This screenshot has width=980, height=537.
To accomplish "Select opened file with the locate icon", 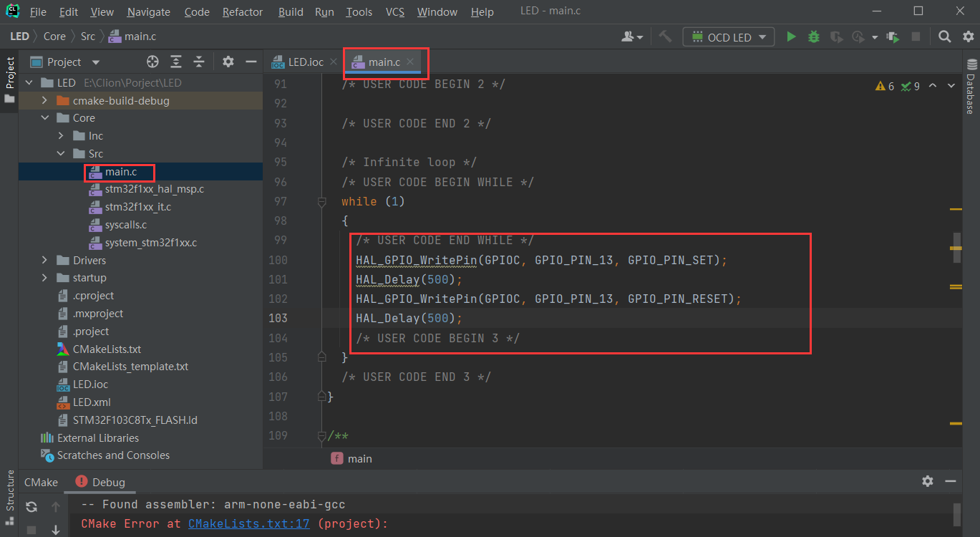I will pos(151,62).
